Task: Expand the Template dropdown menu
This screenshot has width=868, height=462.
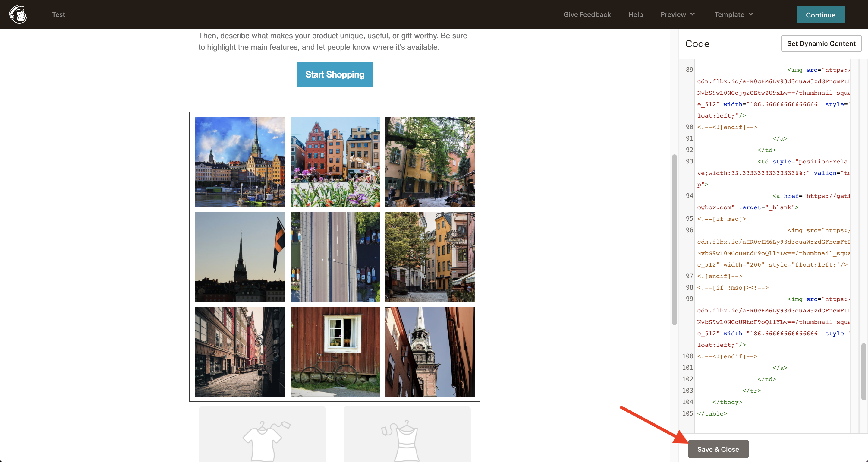Action: (x=733, y=14)
